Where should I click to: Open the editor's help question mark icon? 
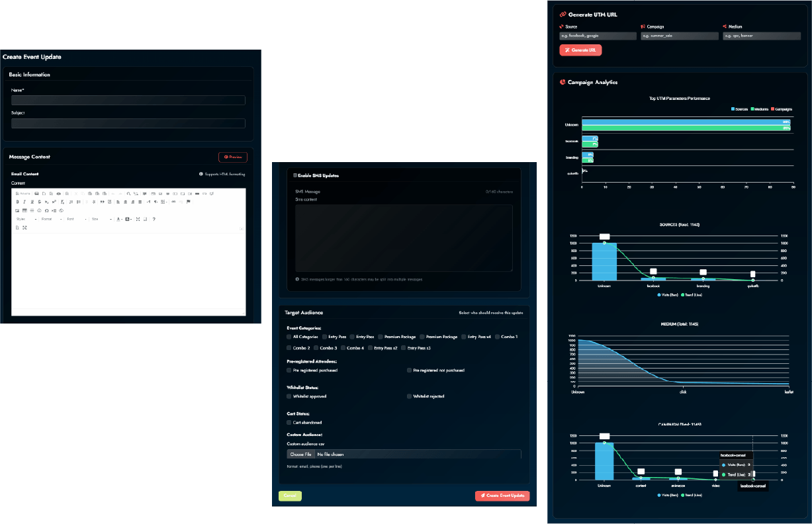(x=154, y=219)
